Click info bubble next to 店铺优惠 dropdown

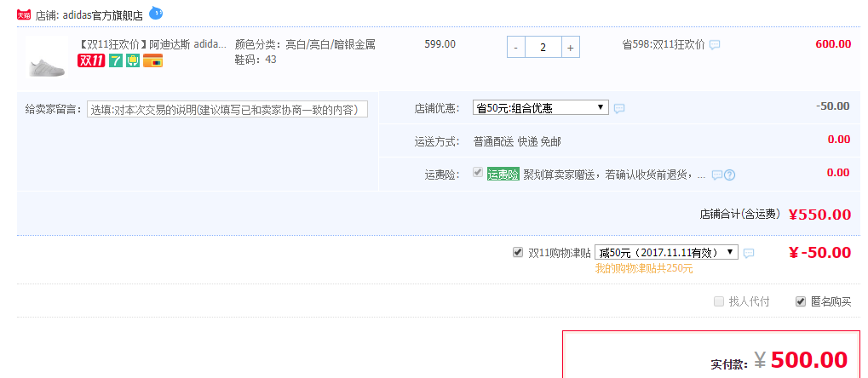pyautogui.click(x=619, y=108)
